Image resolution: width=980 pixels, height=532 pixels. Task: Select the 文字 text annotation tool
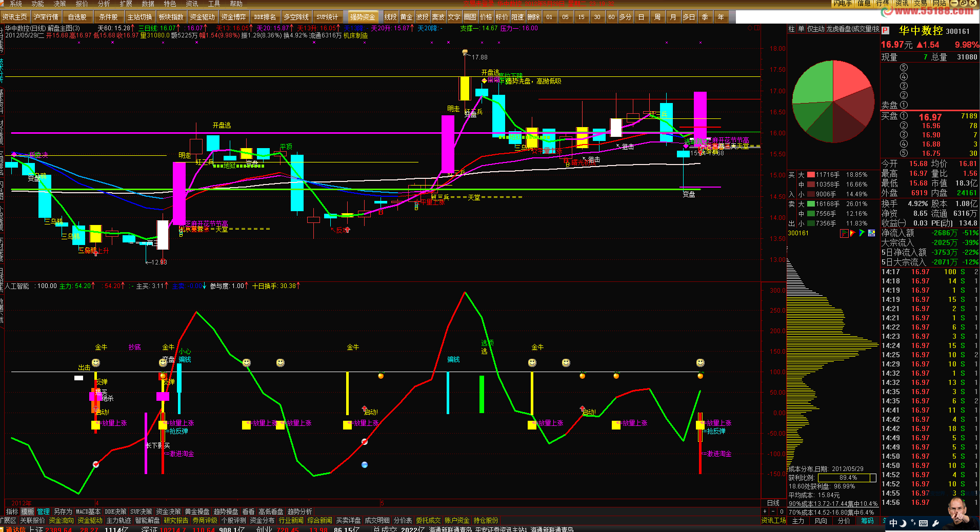pos(454,17)
